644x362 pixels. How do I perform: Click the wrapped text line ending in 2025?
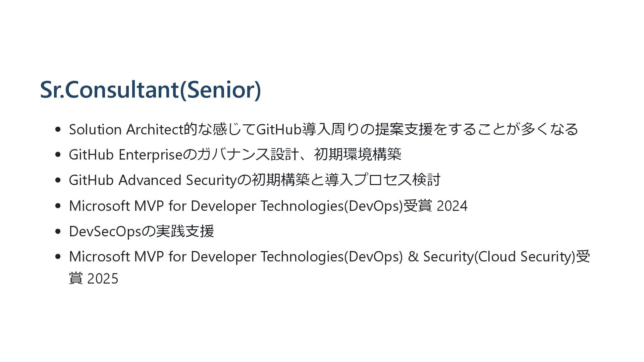pos(94,279)
